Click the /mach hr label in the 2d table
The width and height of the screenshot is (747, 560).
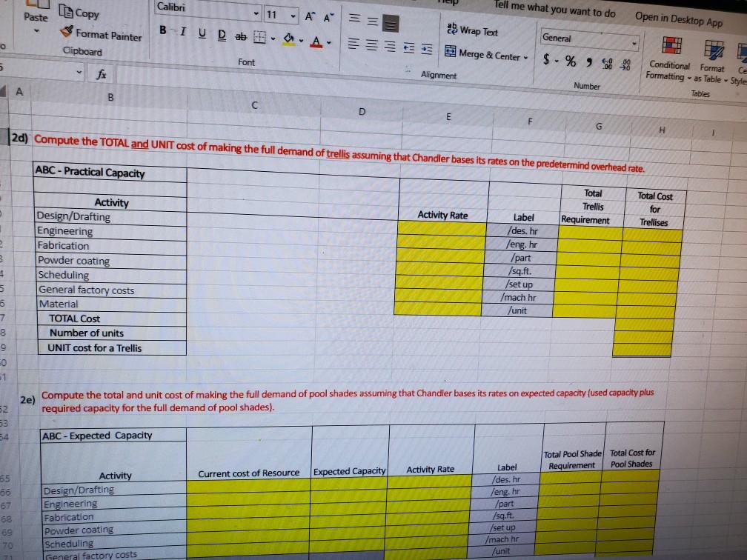pyautogui.click(x=518, y=298)
